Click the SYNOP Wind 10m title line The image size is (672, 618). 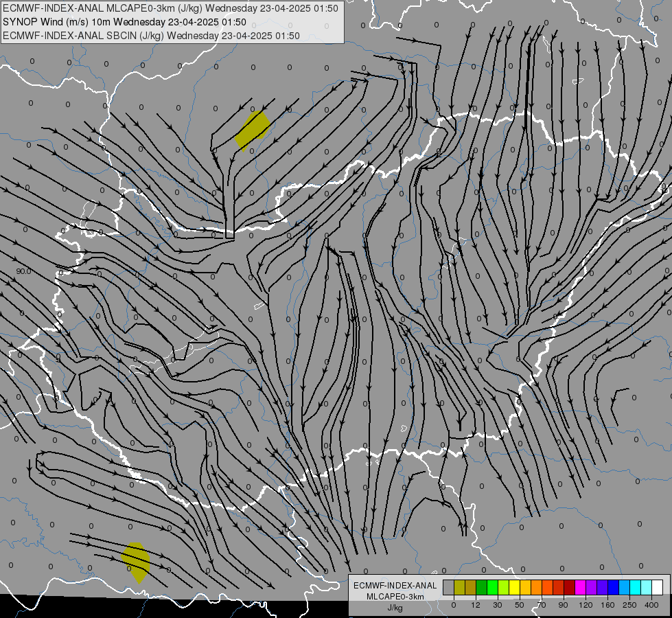pos(124,22)
